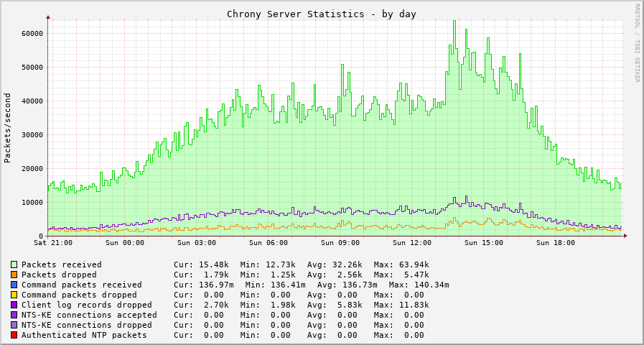Click the 'Max: 11.83k' client log value
Screen dimensions: 644x345
401,305
